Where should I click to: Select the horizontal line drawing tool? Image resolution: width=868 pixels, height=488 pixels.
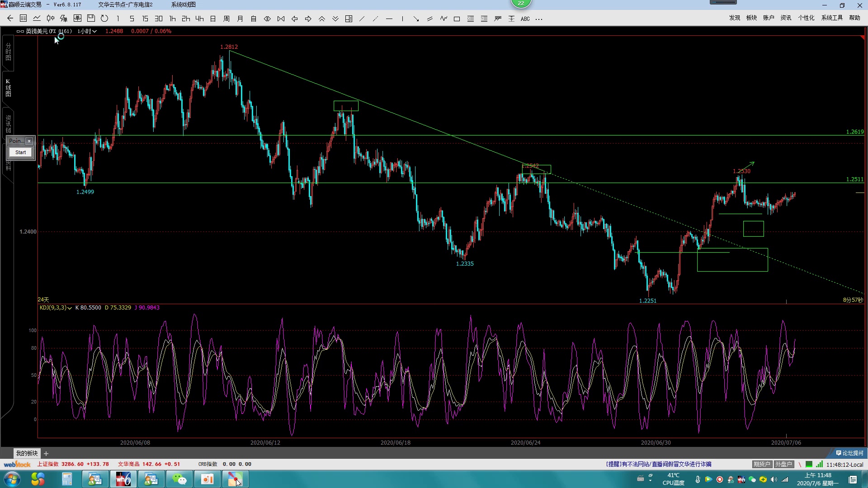[389, 19]
